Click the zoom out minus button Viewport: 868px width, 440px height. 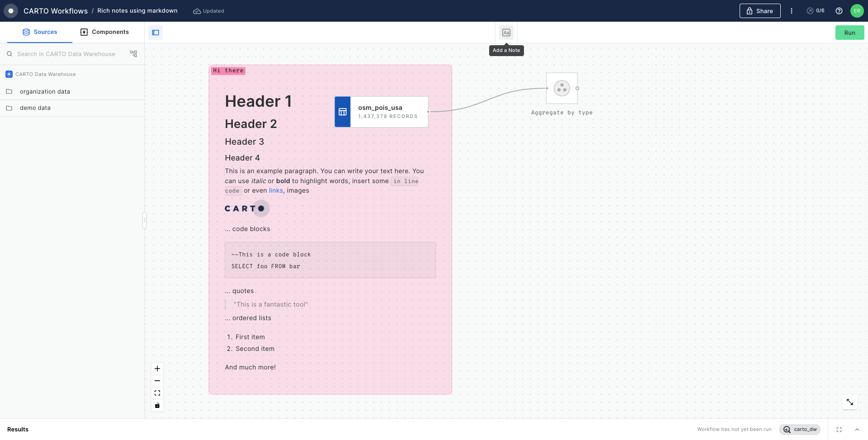[157, 381]
